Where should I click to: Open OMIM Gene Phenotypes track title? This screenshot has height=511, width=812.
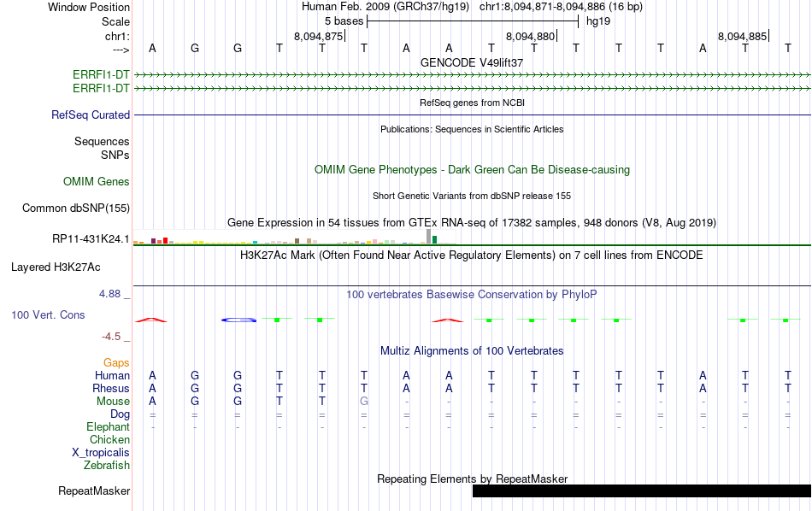pos(472,170)
